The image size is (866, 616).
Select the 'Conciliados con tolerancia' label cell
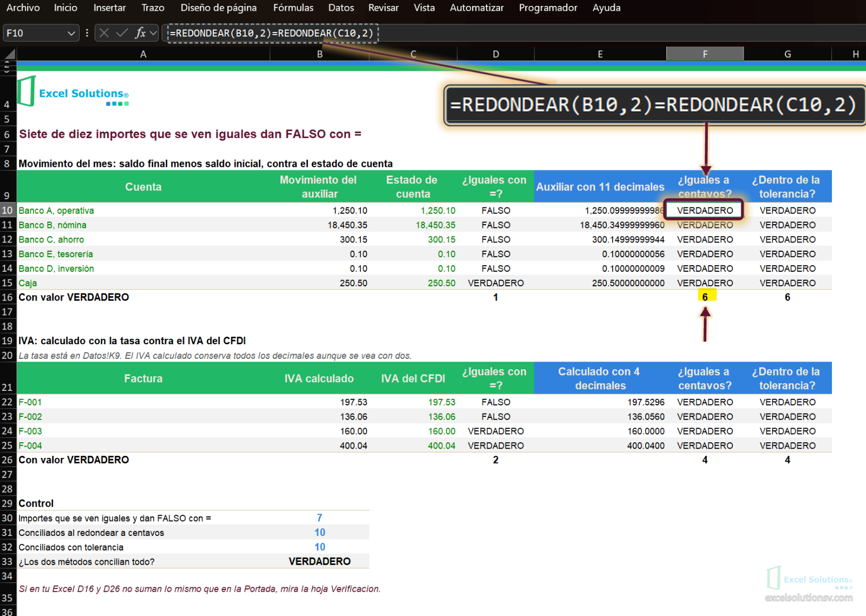point(143,547)
